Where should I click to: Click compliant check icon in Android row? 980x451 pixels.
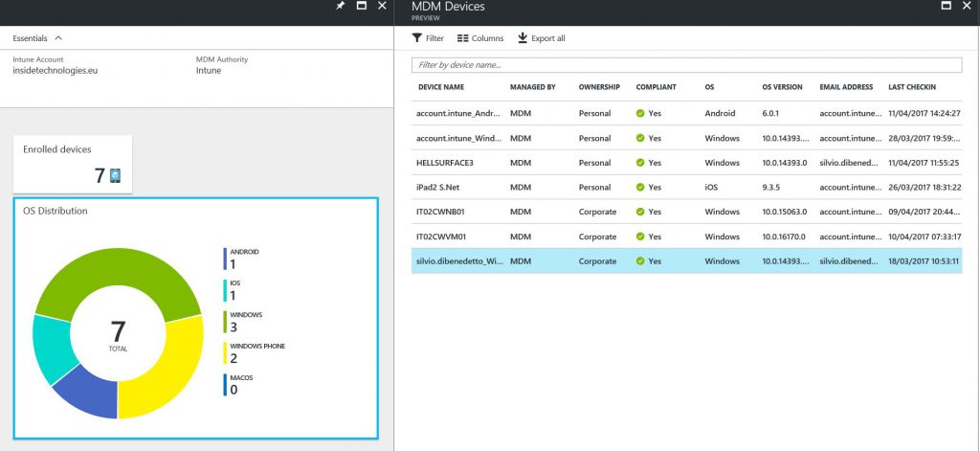pyautogui.click(x=640, y=114)
